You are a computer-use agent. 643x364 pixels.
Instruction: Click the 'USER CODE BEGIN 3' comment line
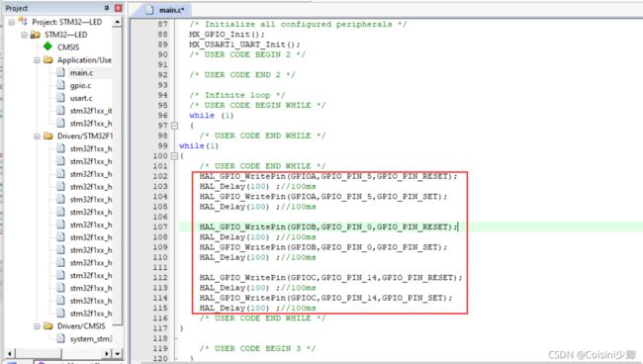pos(257,348)
